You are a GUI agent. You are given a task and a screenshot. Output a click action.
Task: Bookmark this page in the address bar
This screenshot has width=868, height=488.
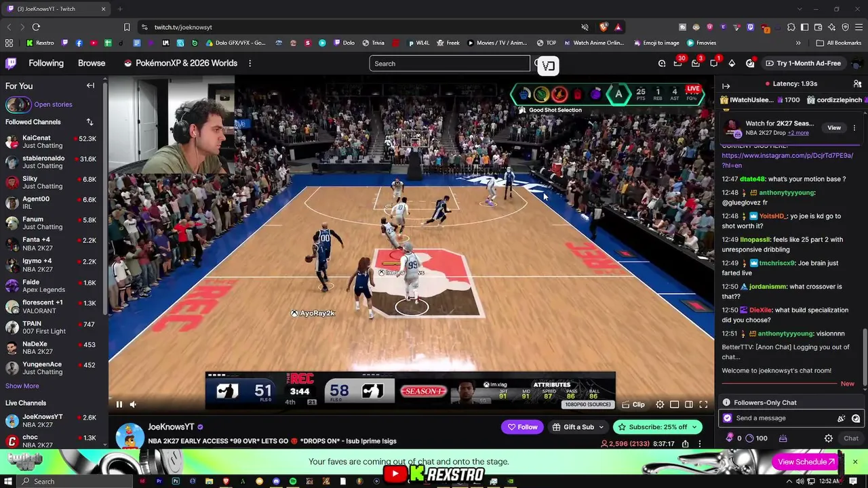coord(127,27)
